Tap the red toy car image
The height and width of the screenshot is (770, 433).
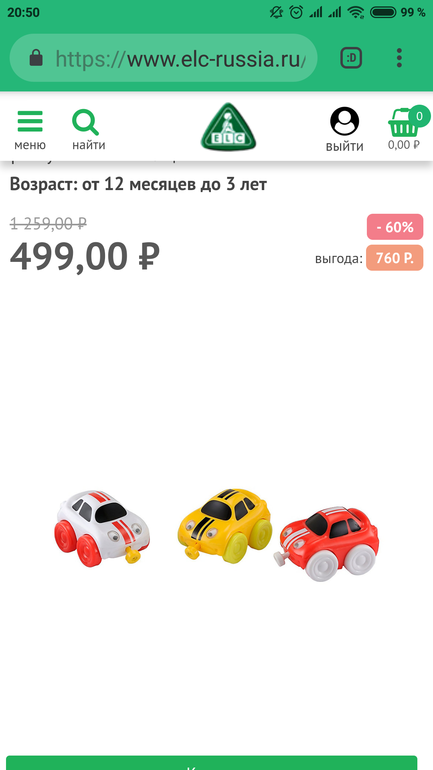coord(326,544)
